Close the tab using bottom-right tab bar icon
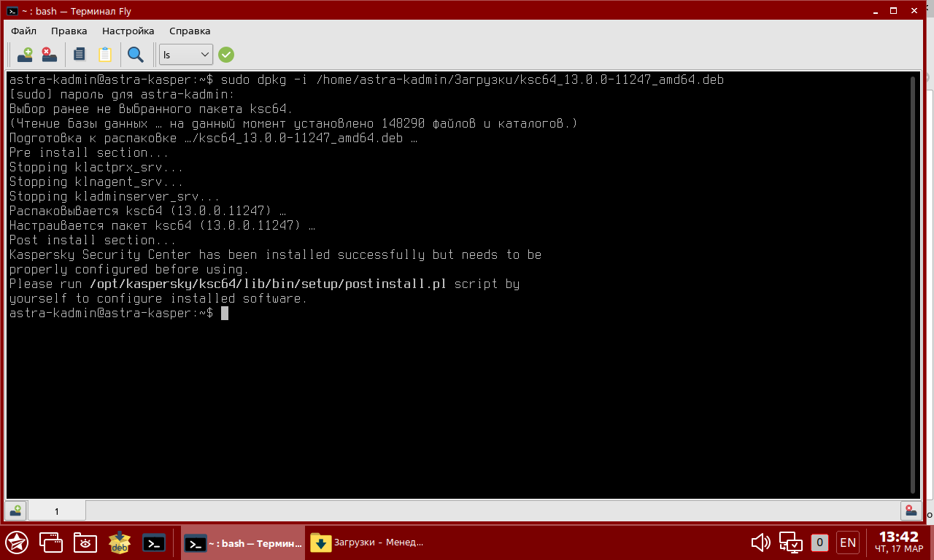 coord(911,510)
